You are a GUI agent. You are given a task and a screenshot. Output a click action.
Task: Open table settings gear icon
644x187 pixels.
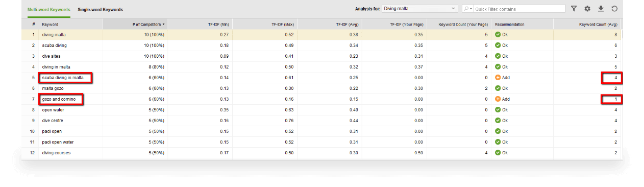(587, 9)
